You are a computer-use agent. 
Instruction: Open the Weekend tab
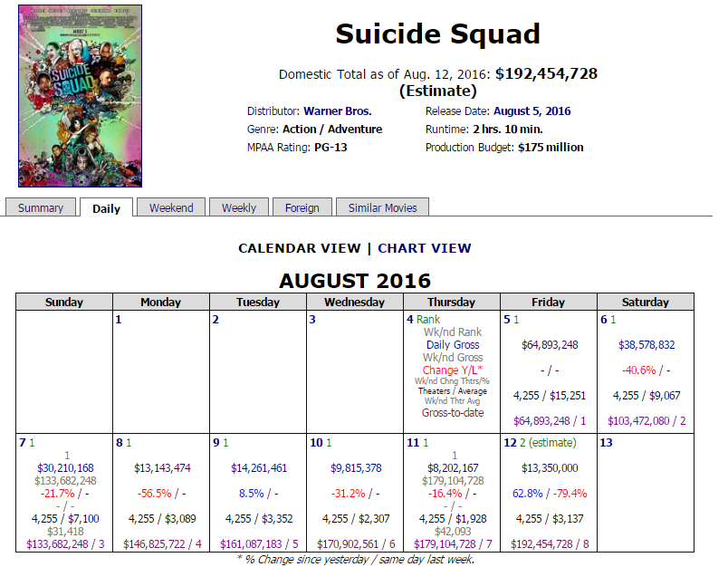(x=171, y=207)
